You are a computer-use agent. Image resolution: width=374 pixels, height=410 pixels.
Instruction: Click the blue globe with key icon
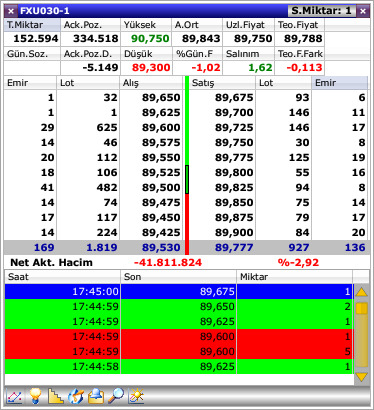[76, 396]
